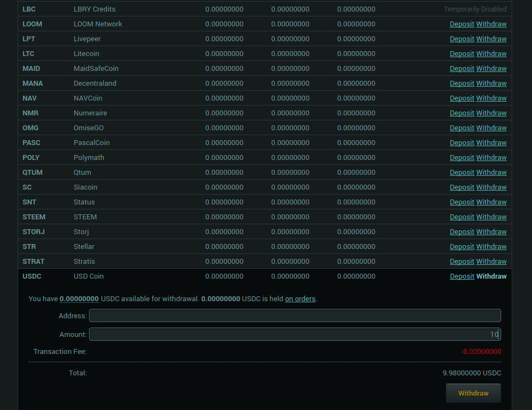The height and width of the screenshot is (410, 532).
Task: Select Withdraw for Polymath
Action: pos(491,158)
